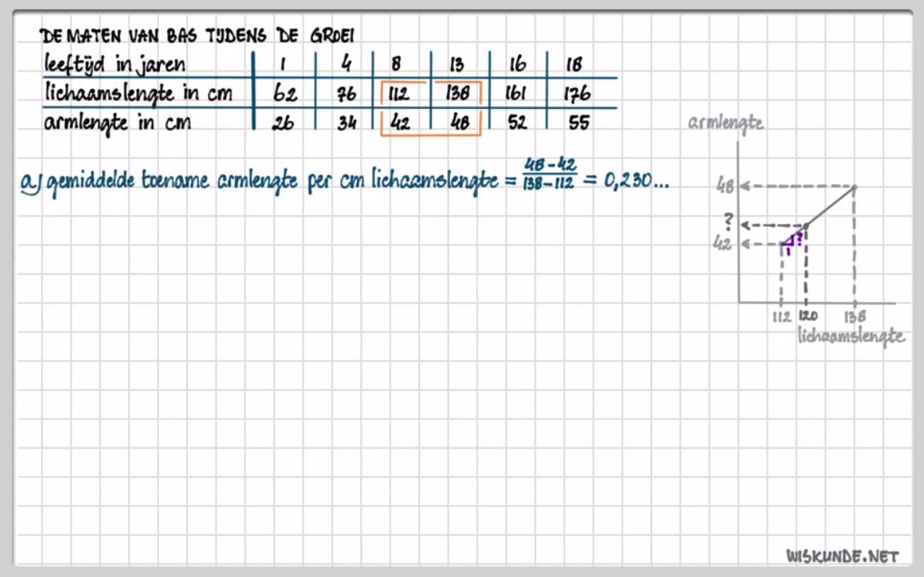Click the table cell with value 76

click(346, 94)
